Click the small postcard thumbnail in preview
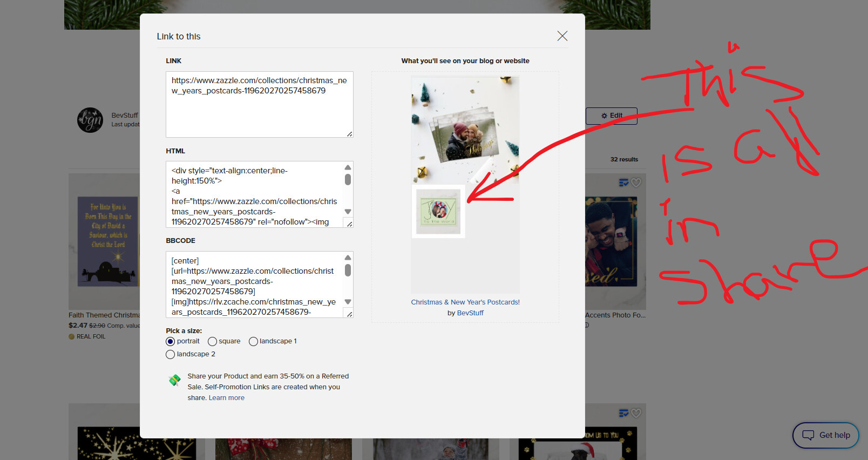This screenshot has height=460, width=868. pos(438,211)
